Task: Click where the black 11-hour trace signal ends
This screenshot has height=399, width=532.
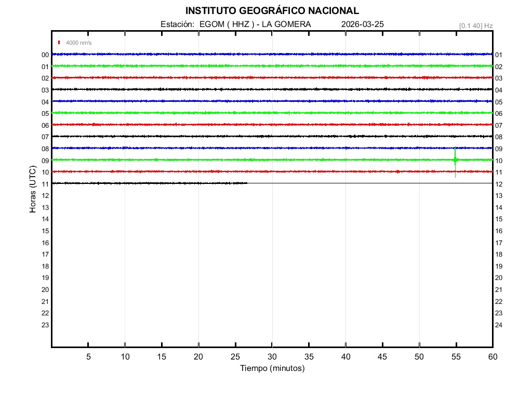Action: [247, 183]
